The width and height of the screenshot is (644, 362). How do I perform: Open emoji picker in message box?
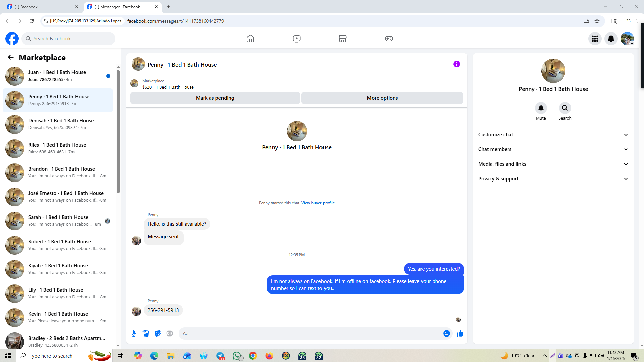[x=447, y=333]
